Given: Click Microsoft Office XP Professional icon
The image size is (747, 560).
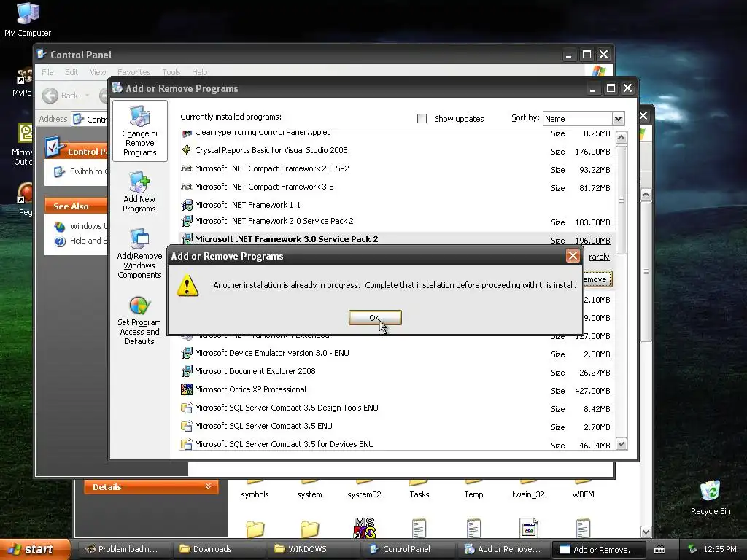Looking at the screenshot, I should point(187,389).
